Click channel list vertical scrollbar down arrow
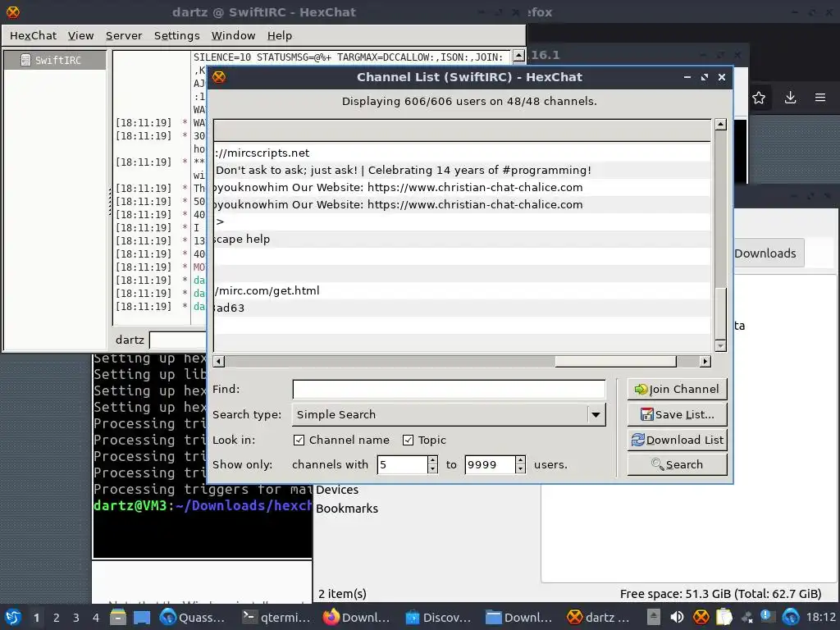 coord(720,346)
